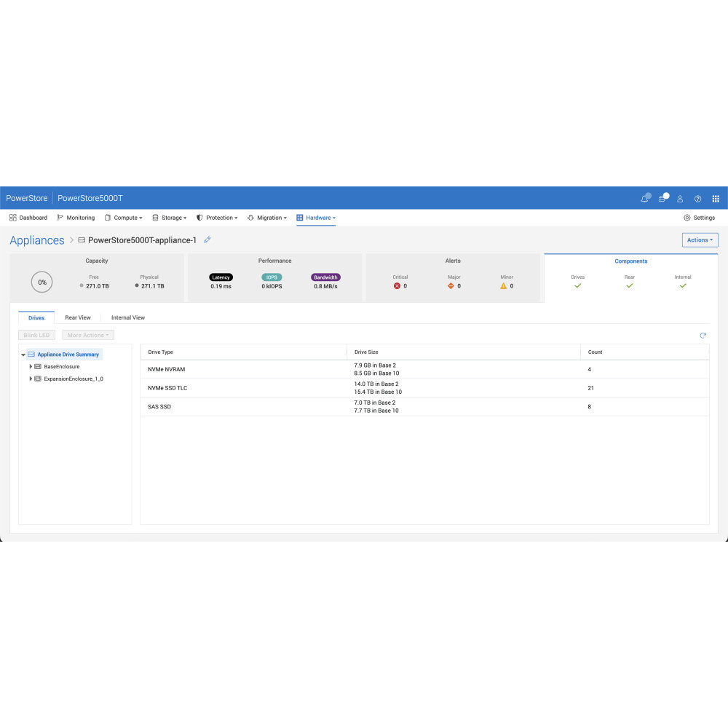728x728 pixels.
Task: Select ExpansionEnclosure_1_0 in the tree
Action: point(74,379)
